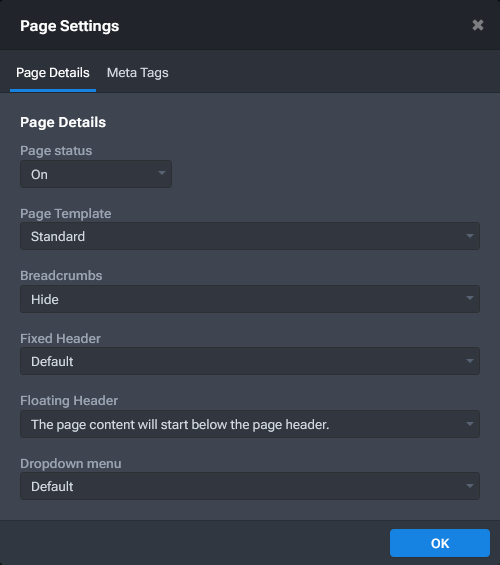This screenshot has height=565, width=500.
Task: Expand the Floating Header dropdown
Action: pos(250,424)
